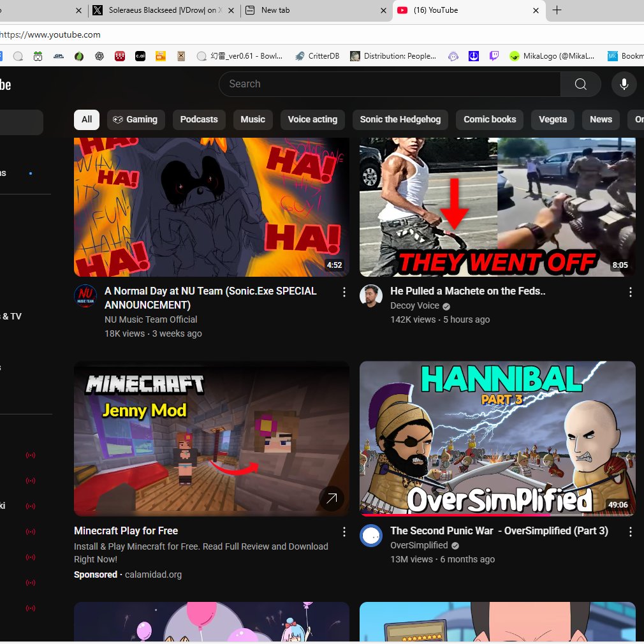Close the YouTube browser tab
Image resolution: width=644 pixels, height=644 pixels.
click(x=536, y=11)
